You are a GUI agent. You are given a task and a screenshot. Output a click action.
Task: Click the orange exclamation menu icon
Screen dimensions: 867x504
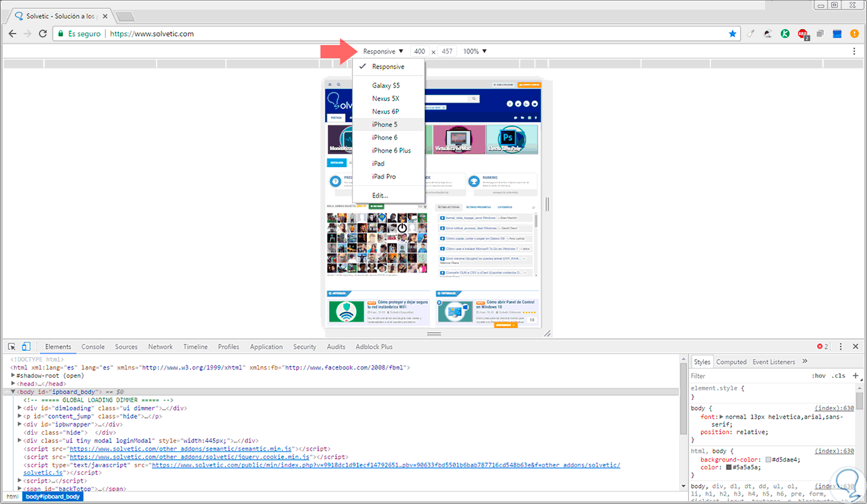coord(854,33)
